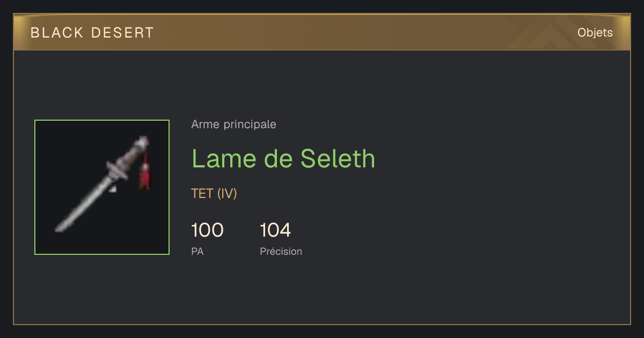Click the sword hilt in the item image
This screenshot has width=644, height=338.
click(x=133, y=152)
